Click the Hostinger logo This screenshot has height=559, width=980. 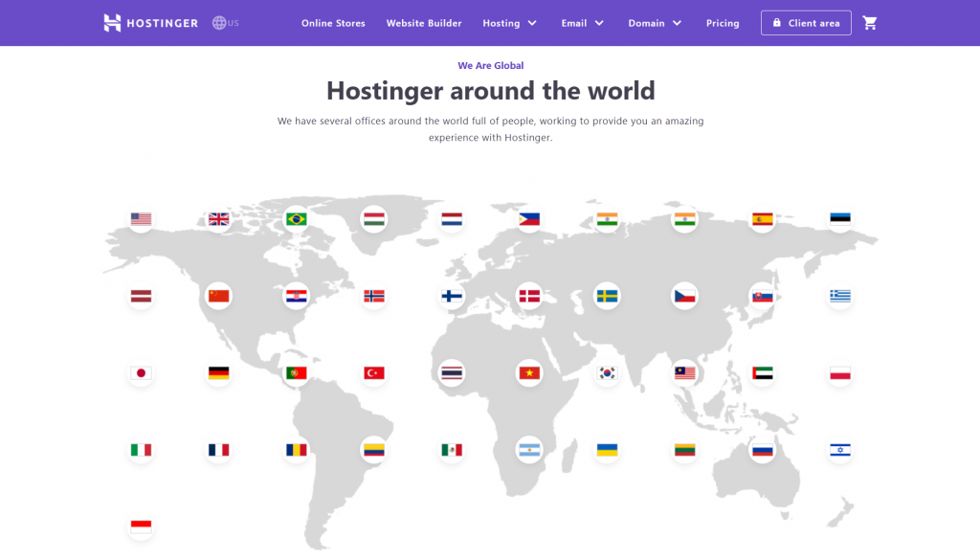point(150,23)
